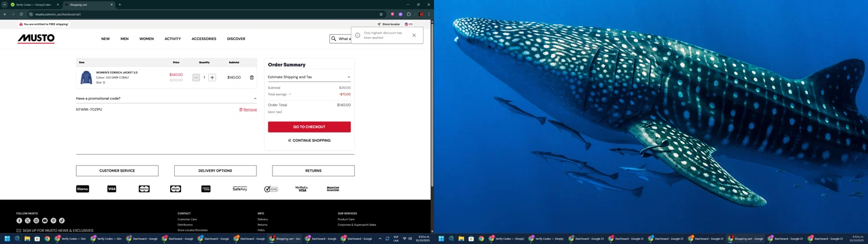Viewport: 868px width, 244px height.
Task: Open the Customer Care footer link
Action: 187,219
